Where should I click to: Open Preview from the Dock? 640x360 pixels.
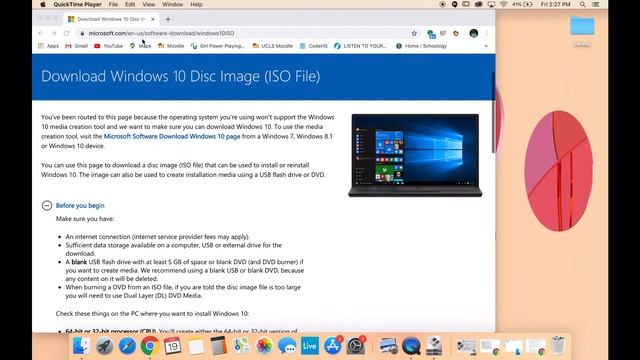click(x=388, y=346)
